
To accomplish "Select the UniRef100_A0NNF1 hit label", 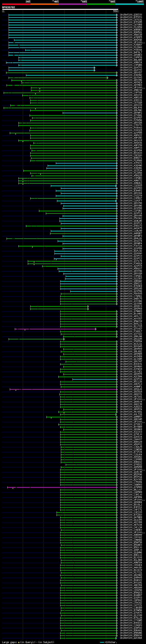I will (131, 387).
